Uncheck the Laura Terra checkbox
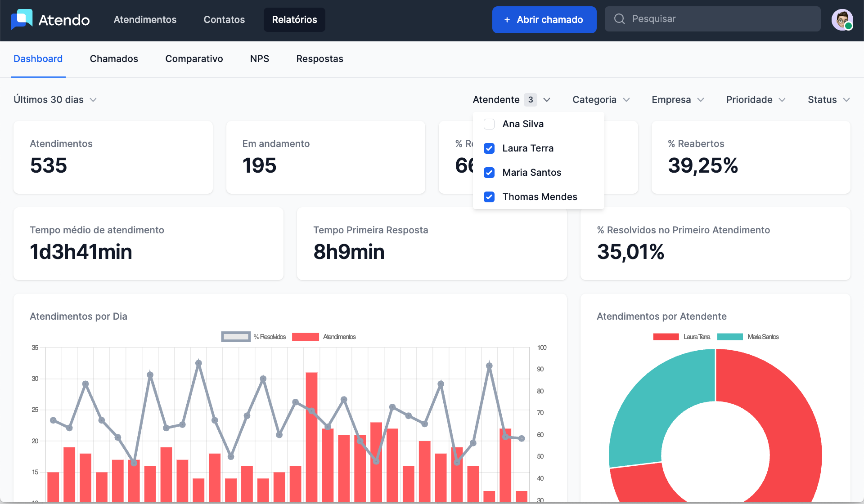The image size is (864, 504). click(x=489, y=148)
